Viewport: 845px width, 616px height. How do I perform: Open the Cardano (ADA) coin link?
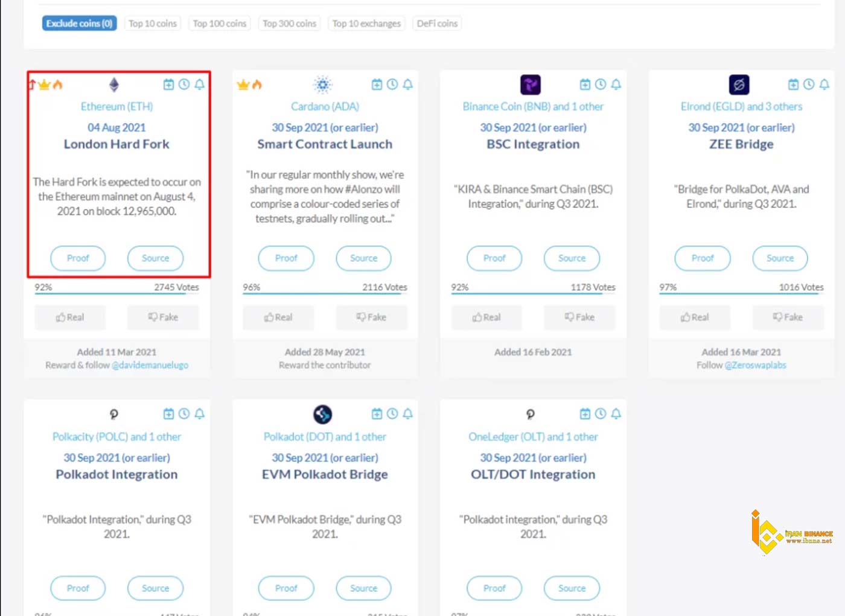[325, 107]
